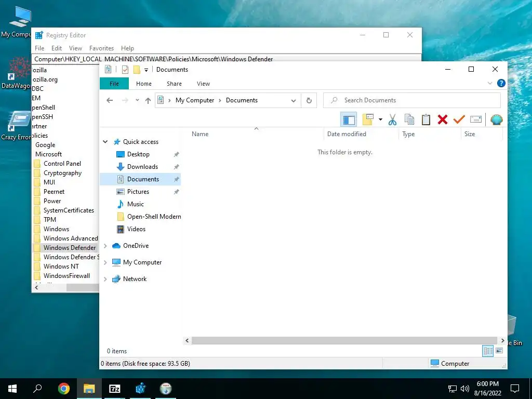This screenshot has height=399, width=532.
Task: Open the notification center icon
Action: [515, 389]
